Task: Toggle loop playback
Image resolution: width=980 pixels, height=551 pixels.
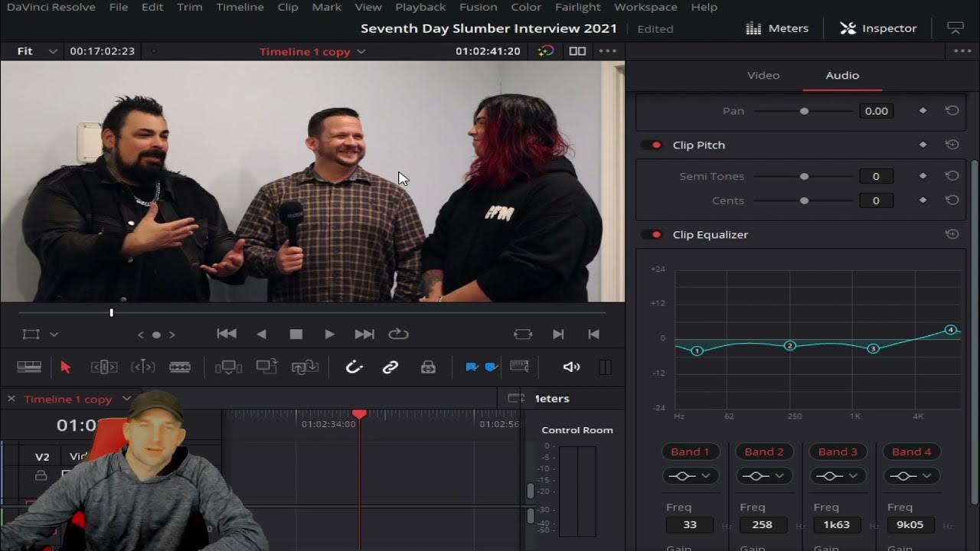Action: tap(398, 334)
